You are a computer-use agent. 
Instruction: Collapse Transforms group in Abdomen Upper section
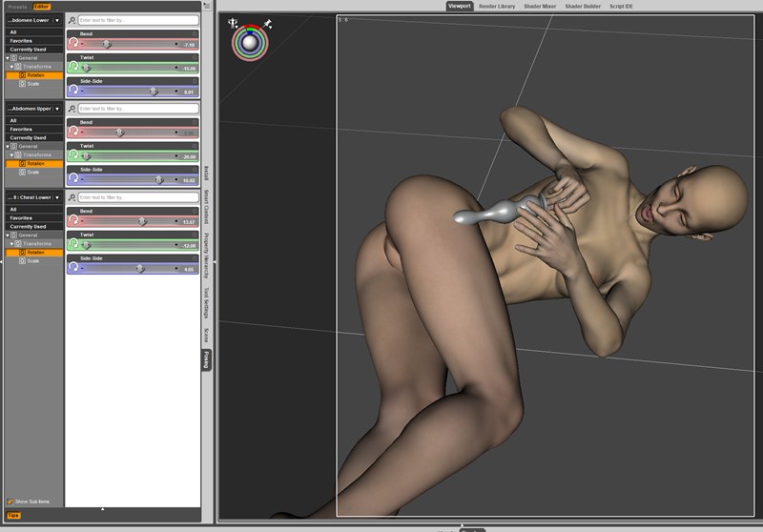pyautogui.click(x=11, y=155)
